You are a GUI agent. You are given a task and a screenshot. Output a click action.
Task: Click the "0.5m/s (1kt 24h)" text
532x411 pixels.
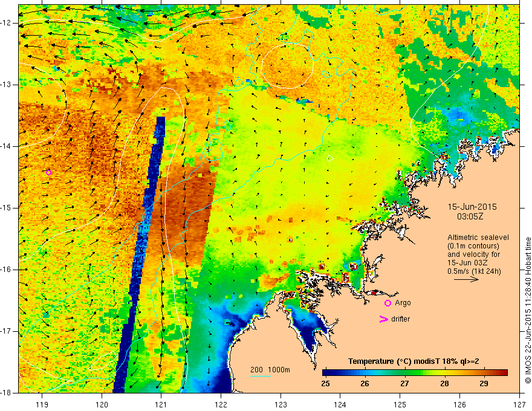[x=474, y=271]
